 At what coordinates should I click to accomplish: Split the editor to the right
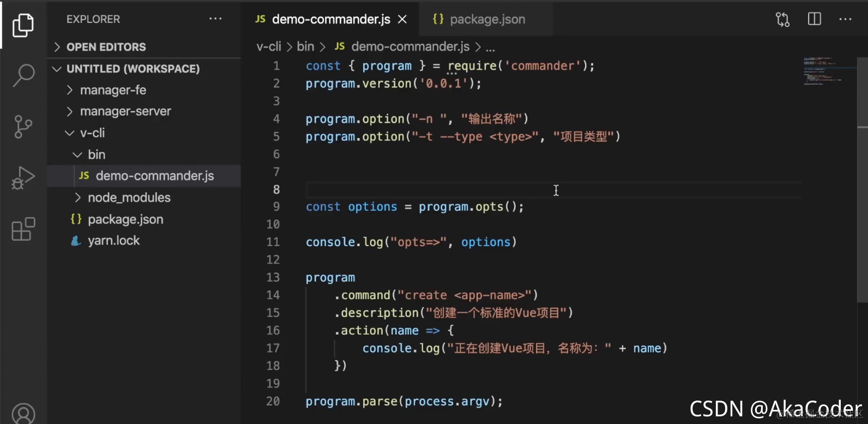815,19
